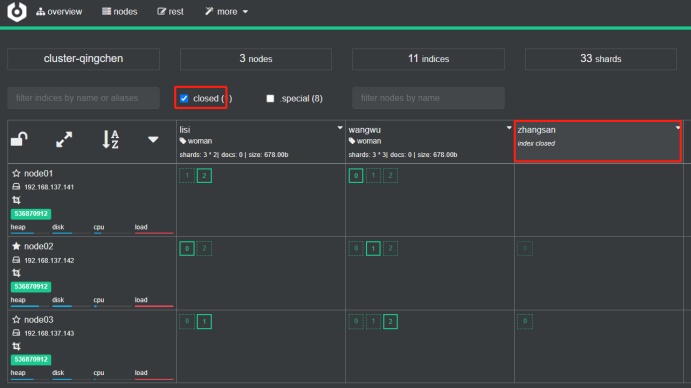The width and height of the screenshot is (691, 388).
Task: Click node01's green 536870912 badge
Action: click(31, 214)
